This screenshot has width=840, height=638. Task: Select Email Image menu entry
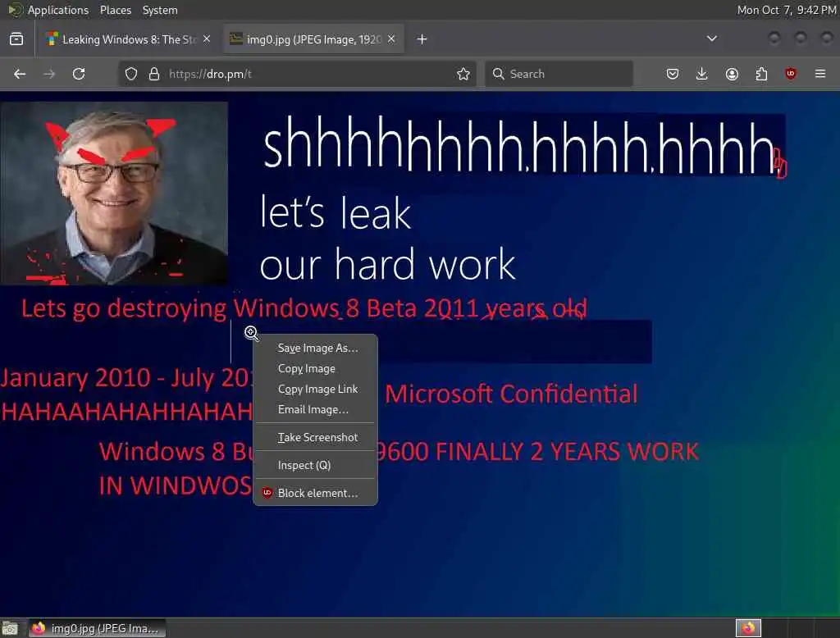(316, 409)
